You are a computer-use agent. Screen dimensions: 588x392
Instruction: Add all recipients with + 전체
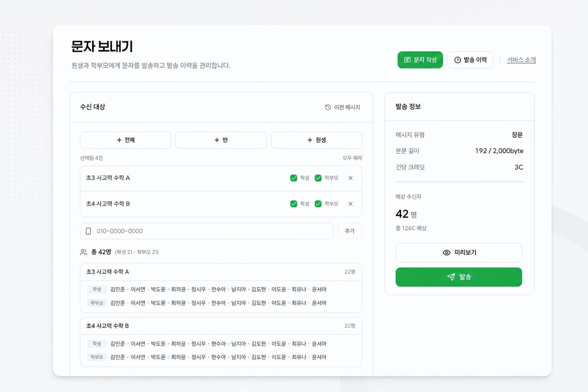coord(126,140)
